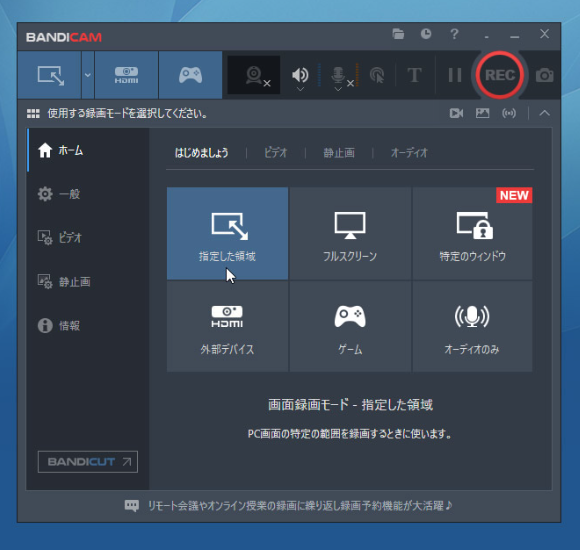This screenshot has height=550, width=580.
Task: Expand the microphone options chevron
Action: point(338,89)
